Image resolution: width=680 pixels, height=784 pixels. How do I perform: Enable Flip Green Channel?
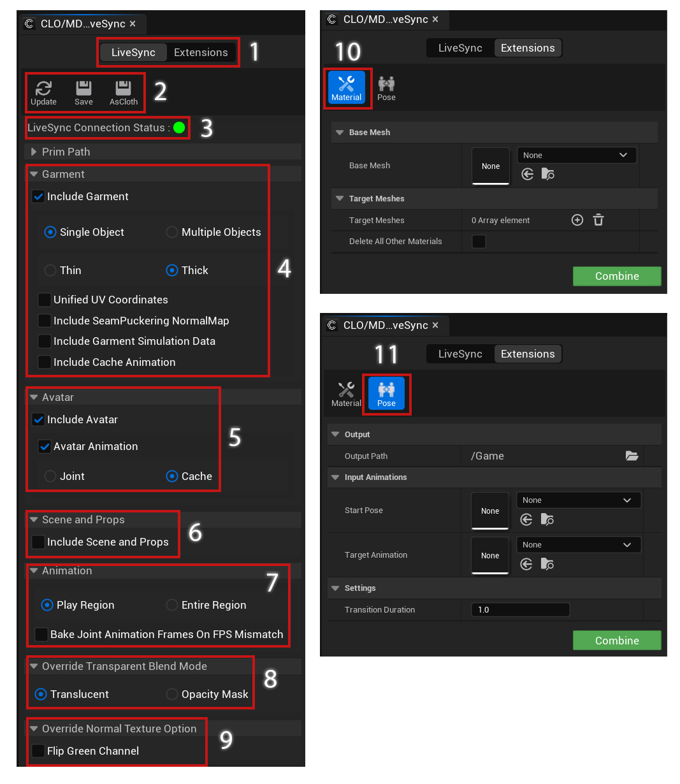click(38, 751)
